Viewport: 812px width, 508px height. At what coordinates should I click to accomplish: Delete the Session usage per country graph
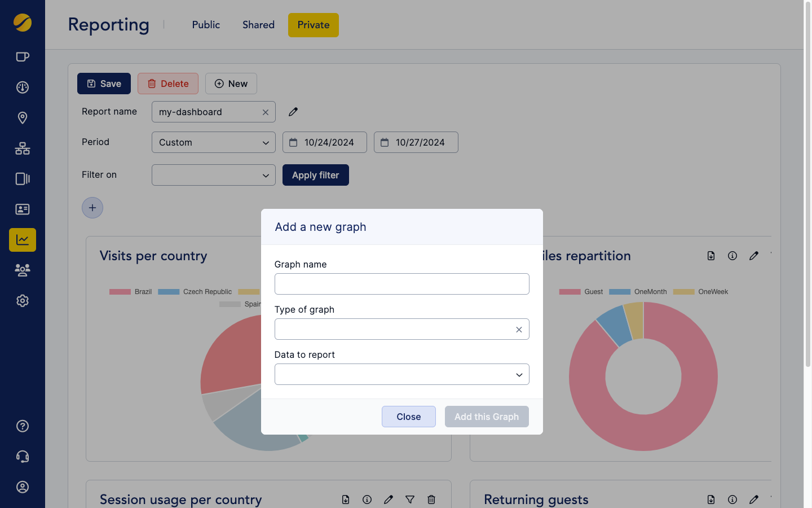pos(431,500)
